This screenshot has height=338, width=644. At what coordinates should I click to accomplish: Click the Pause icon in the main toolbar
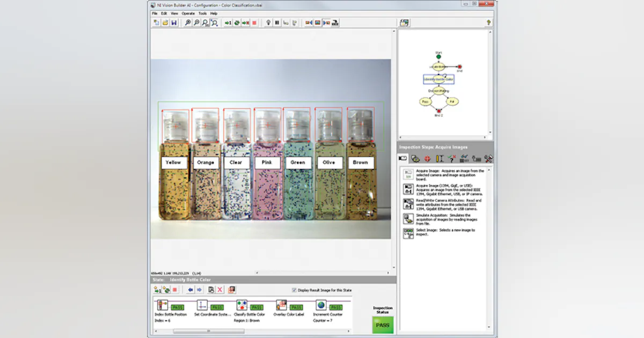(277, 23)
